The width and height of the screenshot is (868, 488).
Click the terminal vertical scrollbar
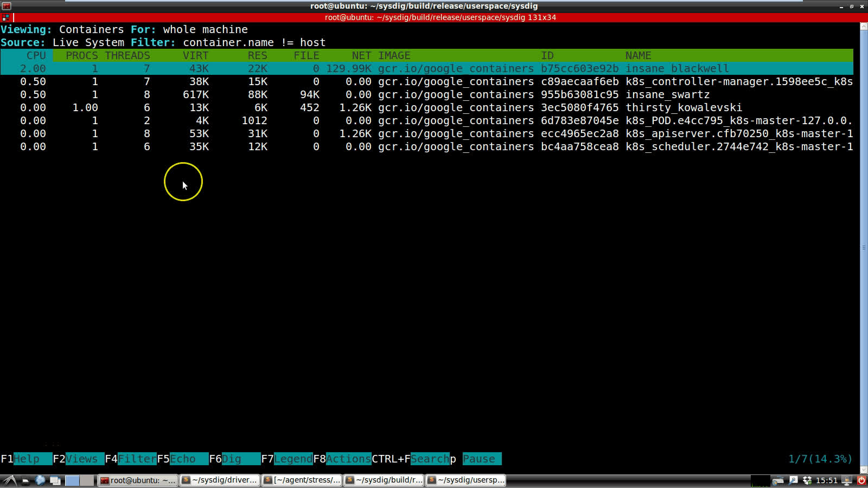[864, 247]
